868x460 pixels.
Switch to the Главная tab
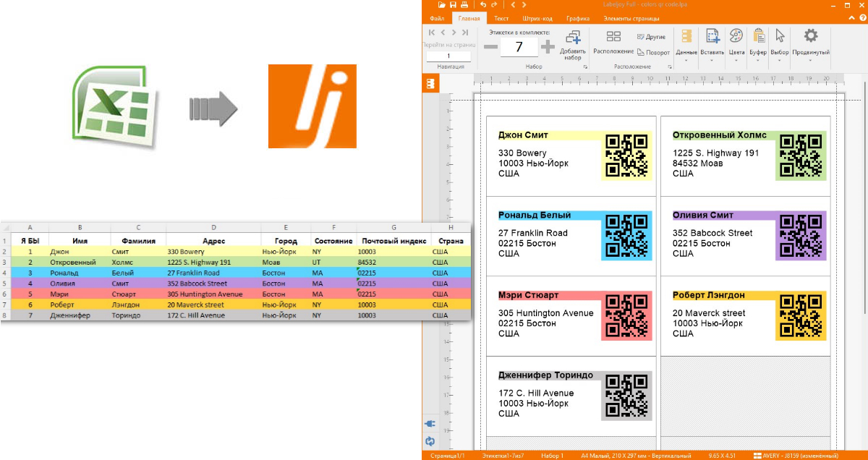tap(469, 18)
